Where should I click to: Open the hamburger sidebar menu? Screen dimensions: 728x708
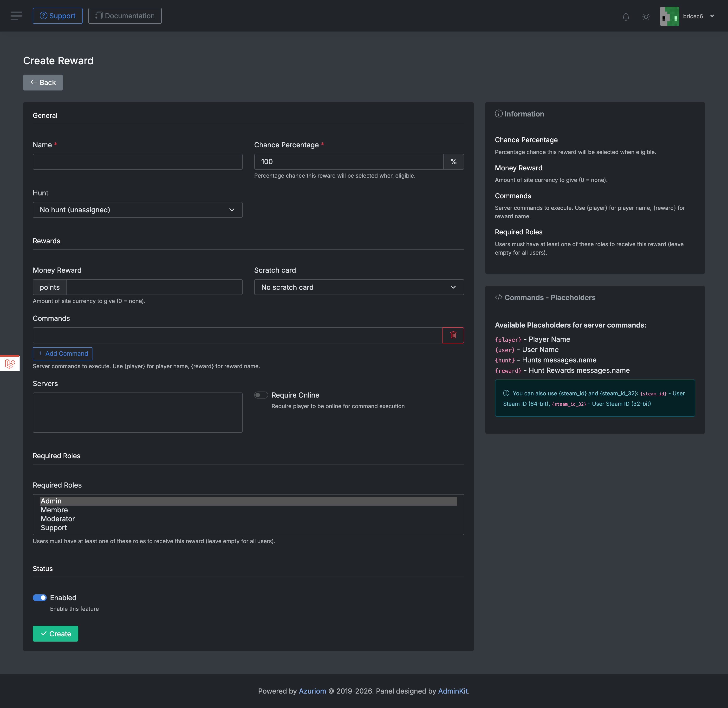coord(16,16)
